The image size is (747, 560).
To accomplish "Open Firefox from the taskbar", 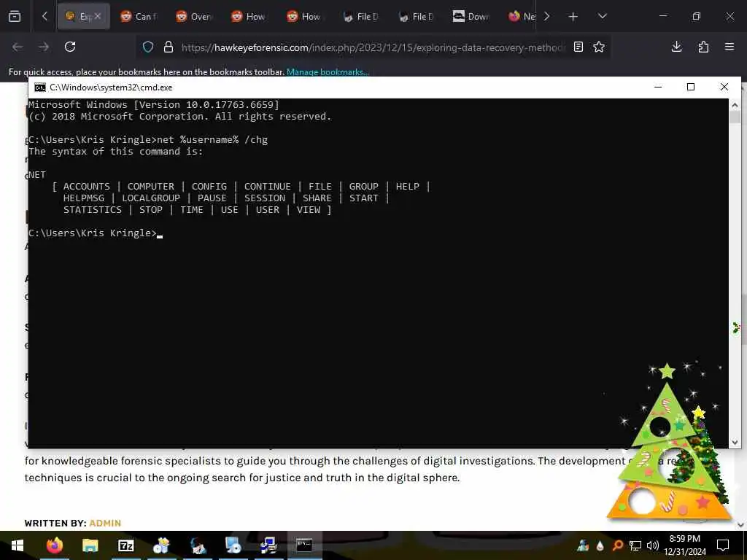I will click(x=54, y=545).
